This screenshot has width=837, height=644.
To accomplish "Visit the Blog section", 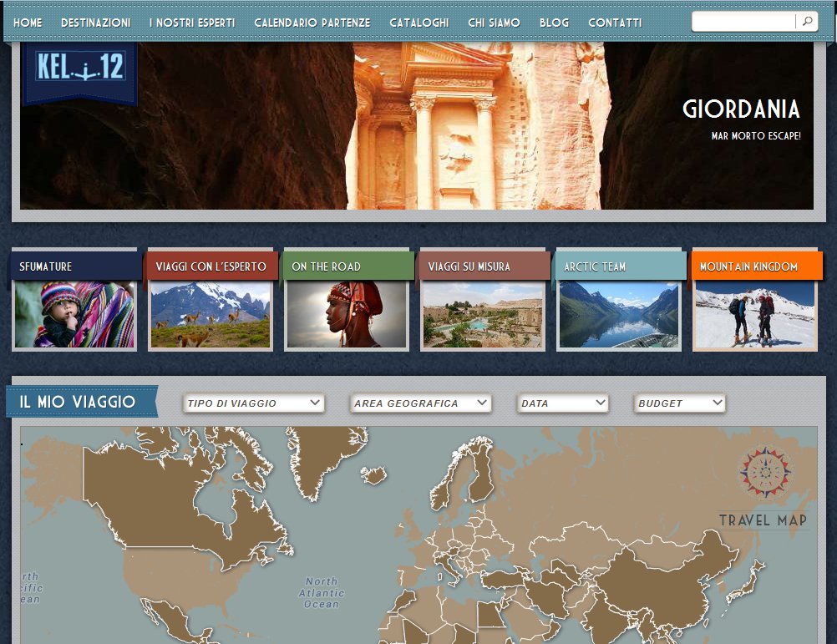I will (554, 23).
